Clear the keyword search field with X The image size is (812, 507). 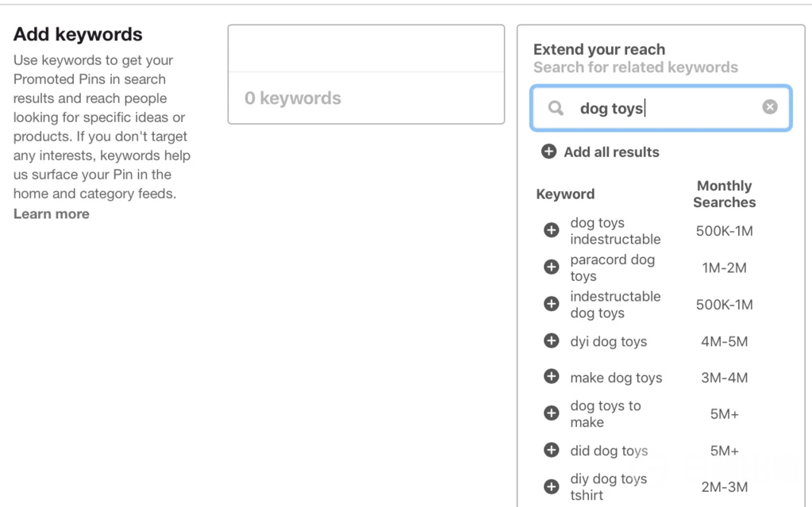(x=769, y=107)
